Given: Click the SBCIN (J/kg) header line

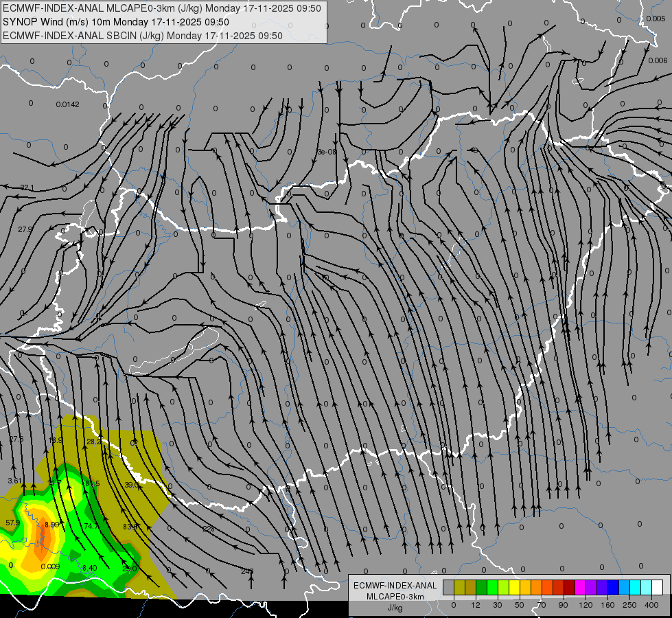Looking at the screenshot, I should [143, 36].
